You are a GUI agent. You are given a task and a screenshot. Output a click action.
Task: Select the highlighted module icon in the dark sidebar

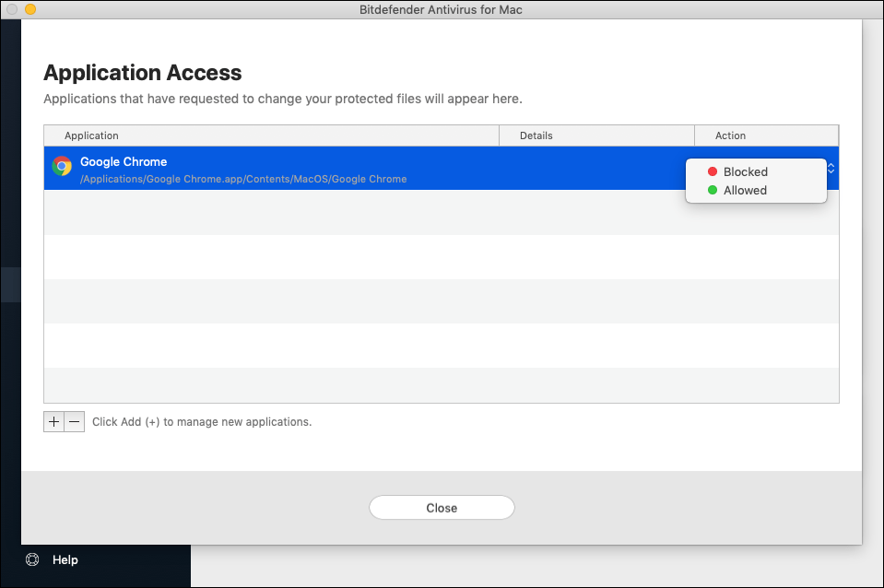[x=10, y=284]
